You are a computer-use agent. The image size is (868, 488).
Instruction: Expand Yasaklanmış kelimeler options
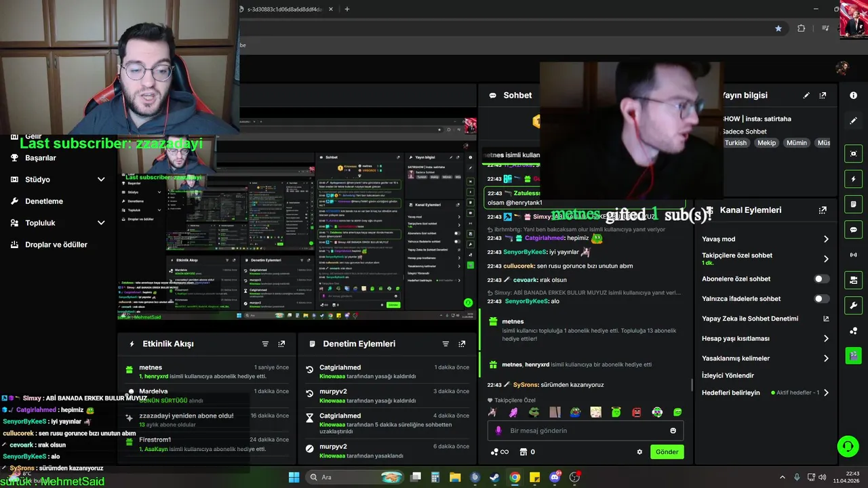pyautogui.click(x=826, y=359)
